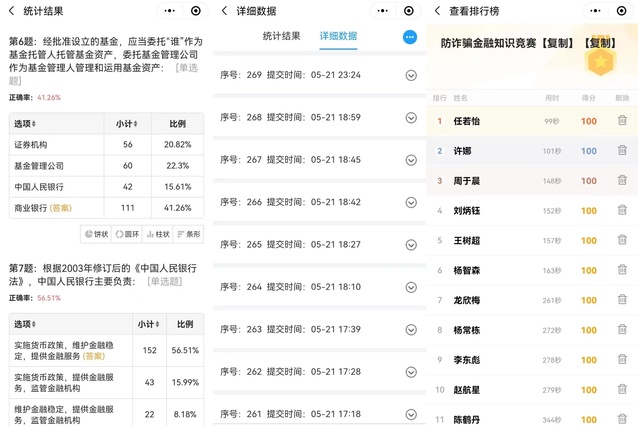This screenshot has width=638, height=426.
Task: Switch question 6 chart to 饼状
Action: point(96,234)
